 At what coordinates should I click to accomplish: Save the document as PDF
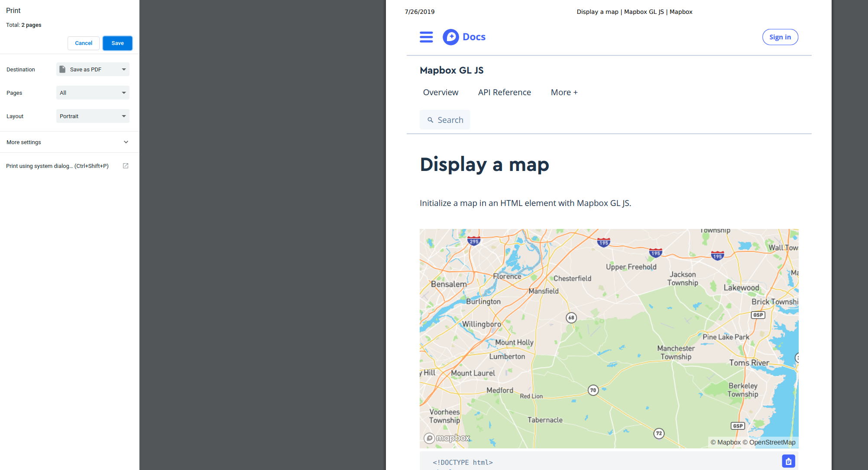coord(117,43)
